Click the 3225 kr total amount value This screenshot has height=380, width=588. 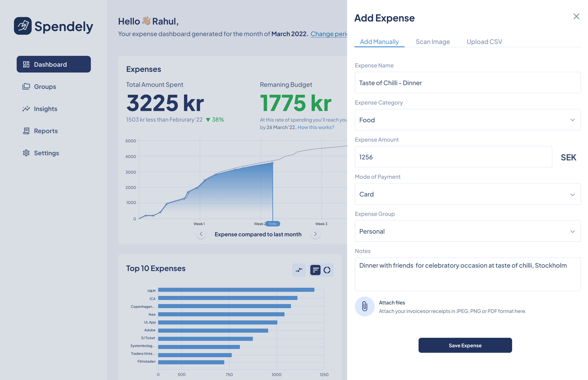[x=165, y=103]
